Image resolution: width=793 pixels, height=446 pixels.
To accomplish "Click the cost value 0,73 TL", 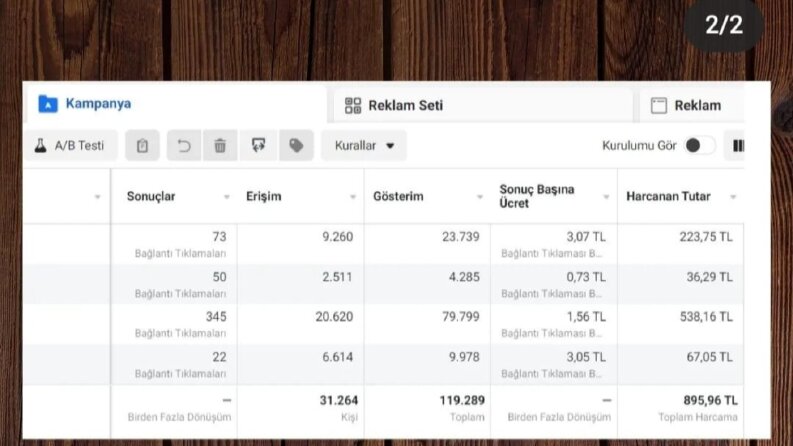I will pos(586,277).
